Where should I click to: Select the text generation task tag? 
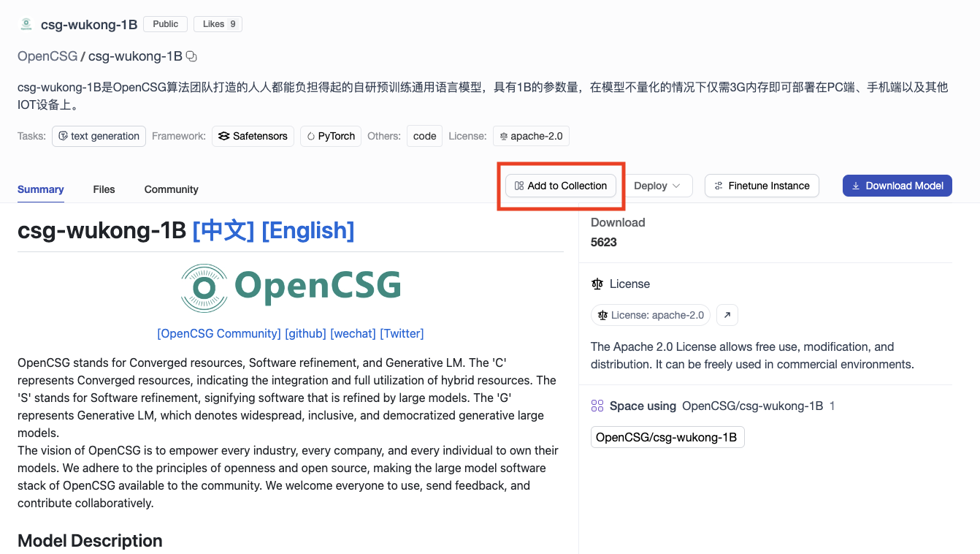pos(99,136)
